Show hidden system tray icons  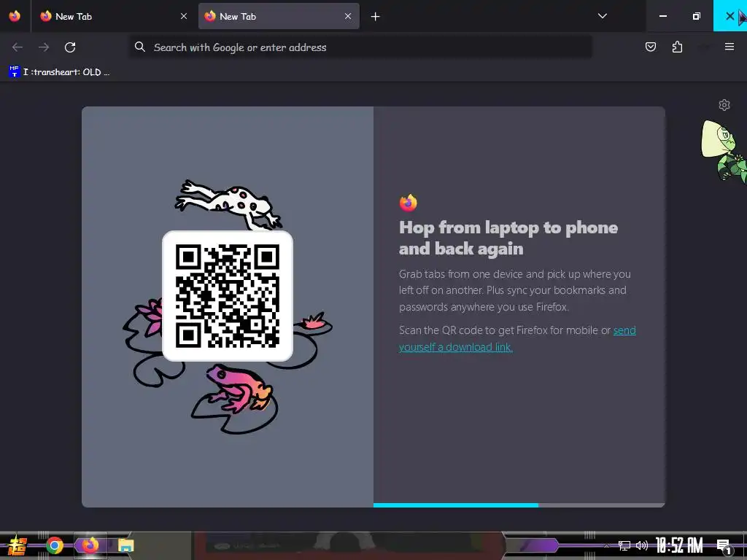pyautogui.click(x=606, y=545)
